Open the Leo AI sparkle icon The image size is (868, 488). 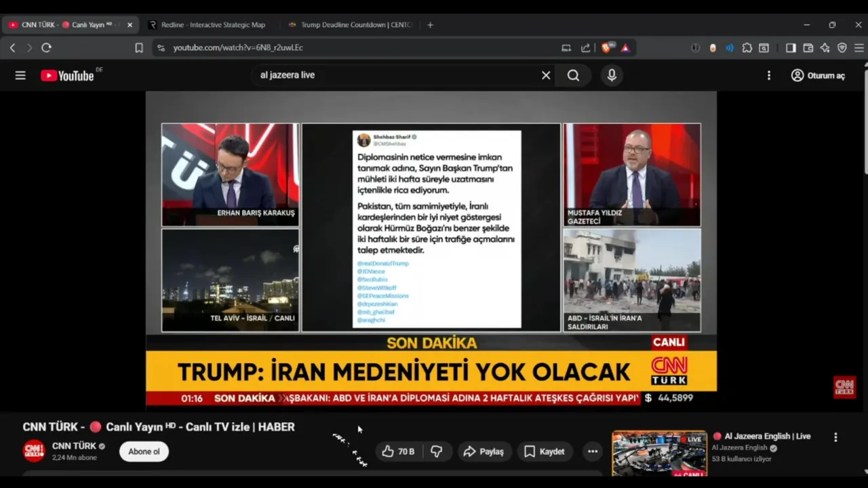click(x=825, y=47)
